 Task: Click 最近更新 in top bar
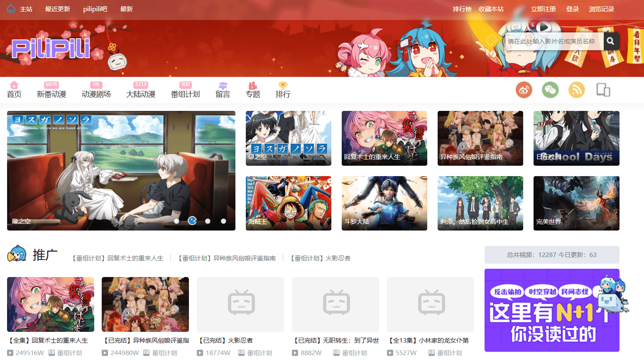(58, 9)
